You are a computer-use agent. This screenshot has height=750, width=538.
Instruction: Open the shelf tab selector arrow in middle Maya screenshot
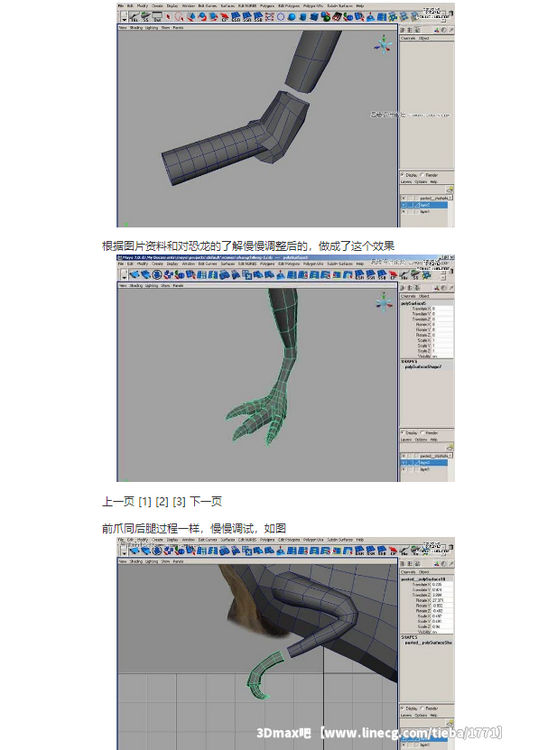pyautogui.click(x=124, y=276)
